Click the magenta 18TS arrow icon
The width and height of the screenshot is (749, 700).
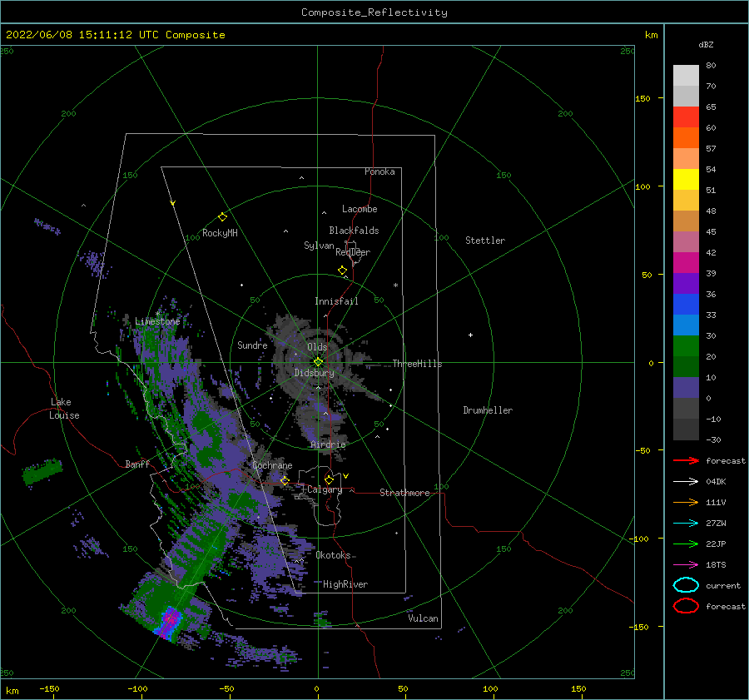tap(686, 565)
